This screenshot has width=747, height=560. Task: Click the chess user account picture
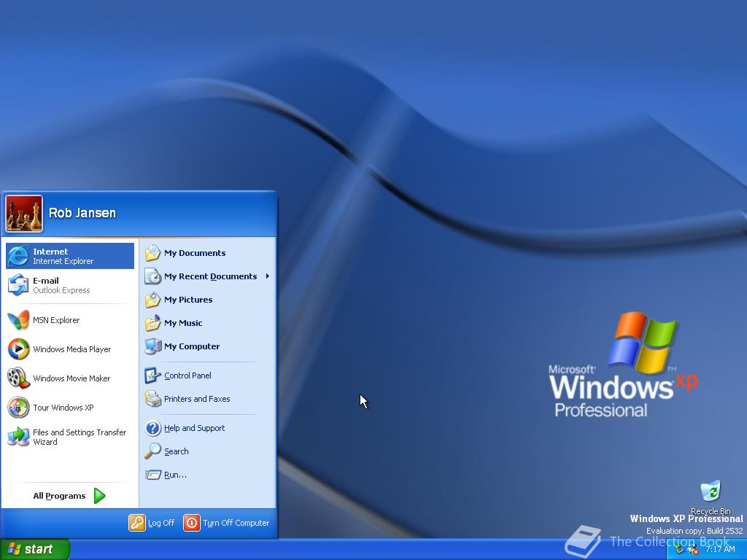pyautogui.click(x=24, y=214)
